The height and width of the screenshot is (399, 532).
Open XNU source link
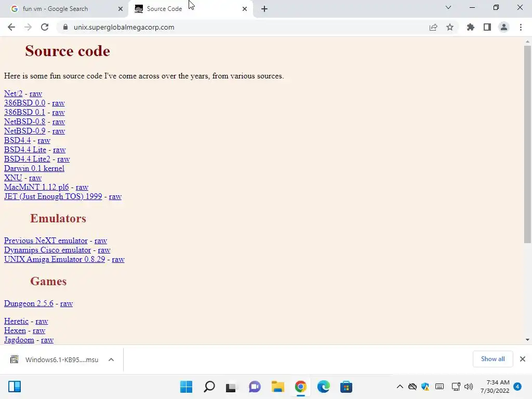tap(13, 178)
